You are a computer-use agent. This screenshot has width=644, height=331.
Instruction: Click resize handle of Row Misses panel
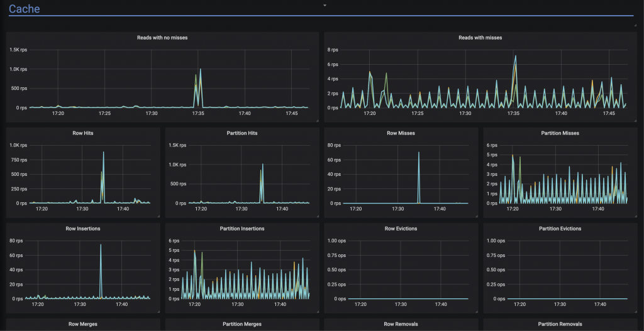coord(477,215)
